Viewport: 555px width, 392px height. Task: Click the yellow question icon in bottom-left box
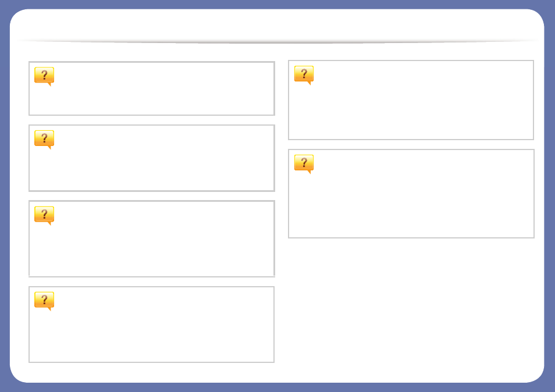click(x=44, y=301)
